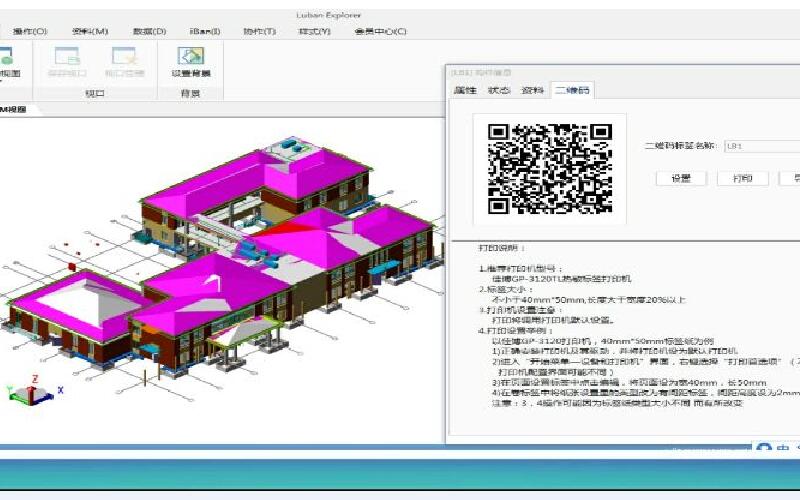This screenshot has height=500, width=800.
Task: Click the 'GP-3120TL热敏标签打印机' text line
Action: coord(562,279)
